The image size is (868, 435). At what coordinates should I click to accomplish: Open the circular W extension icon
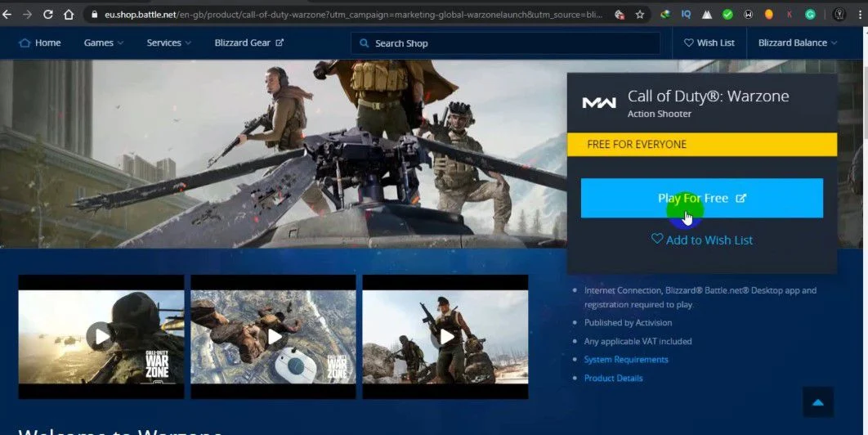pos(749,15)
